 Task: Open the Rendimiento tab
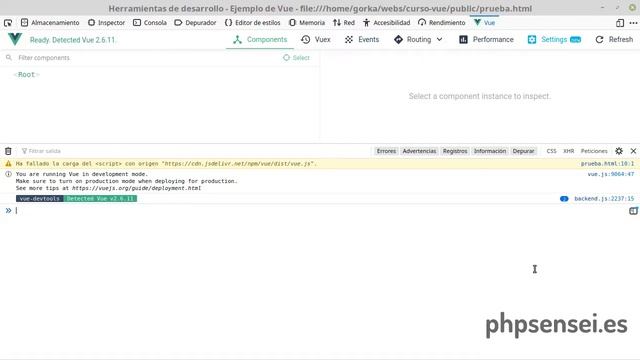(x=442, y=23)
